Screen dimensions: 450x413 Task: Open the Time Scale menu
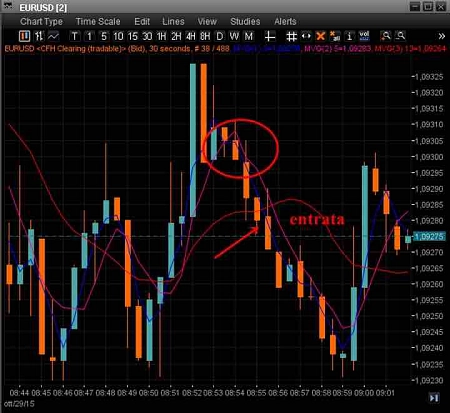pos(98,22)
